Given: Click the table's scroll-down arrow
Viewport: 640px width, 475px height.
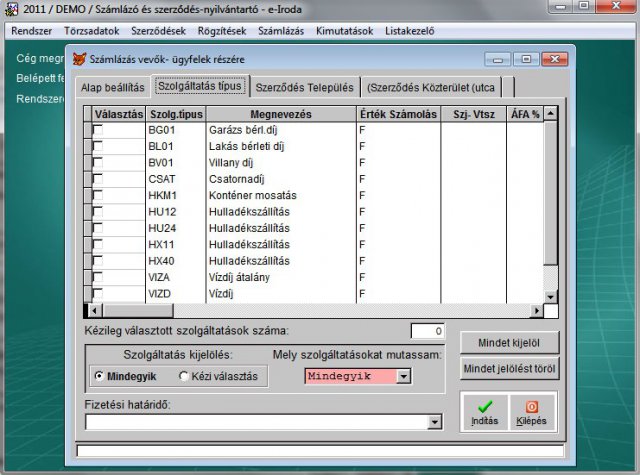Looking at the screenshot, I should point(550,297).
